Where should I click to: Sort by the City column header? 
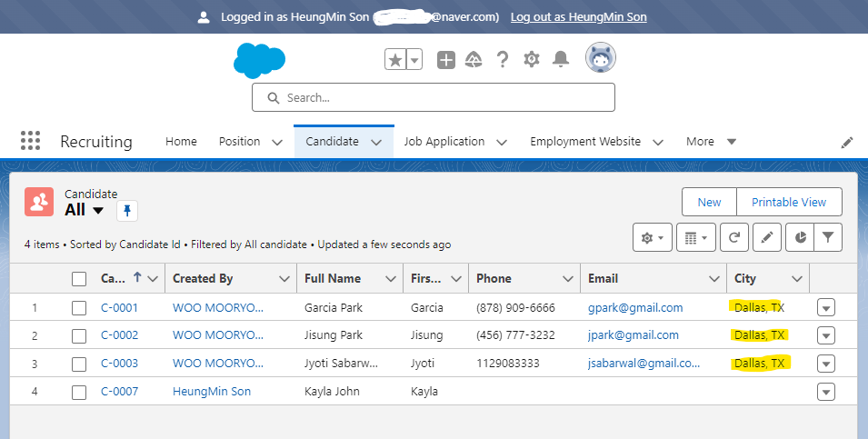pyautogui.click(x=745, y=279)
